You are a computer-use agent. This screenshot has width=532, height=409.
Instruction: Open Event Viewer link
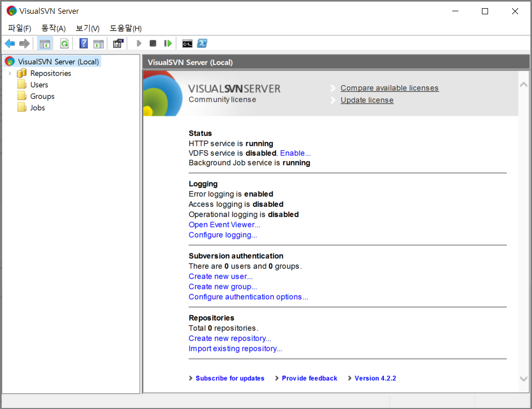point(224,225)
